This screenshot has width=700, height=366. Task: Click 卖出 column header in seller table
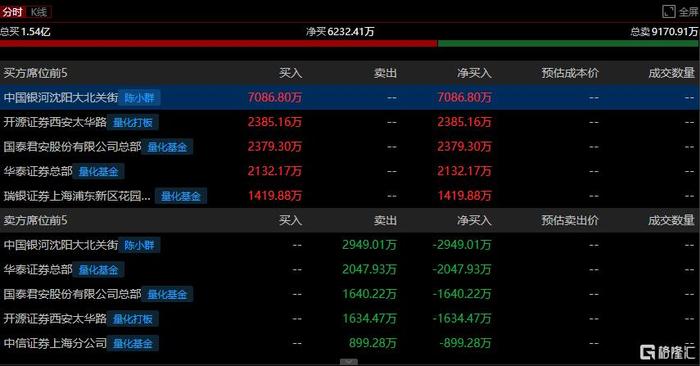[385, 220]
